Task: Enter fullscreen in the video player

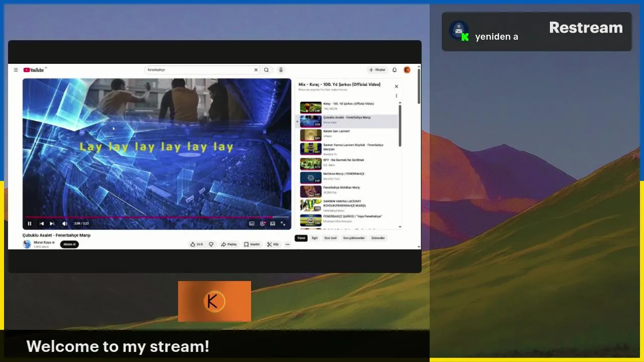Action: (x=283, y=224)
